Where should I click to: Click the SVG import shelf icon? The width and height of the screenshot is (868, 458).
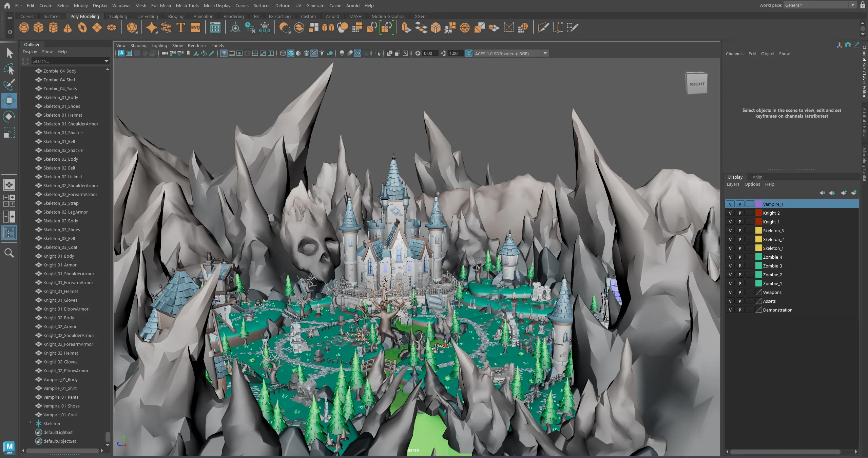[195, 27]
